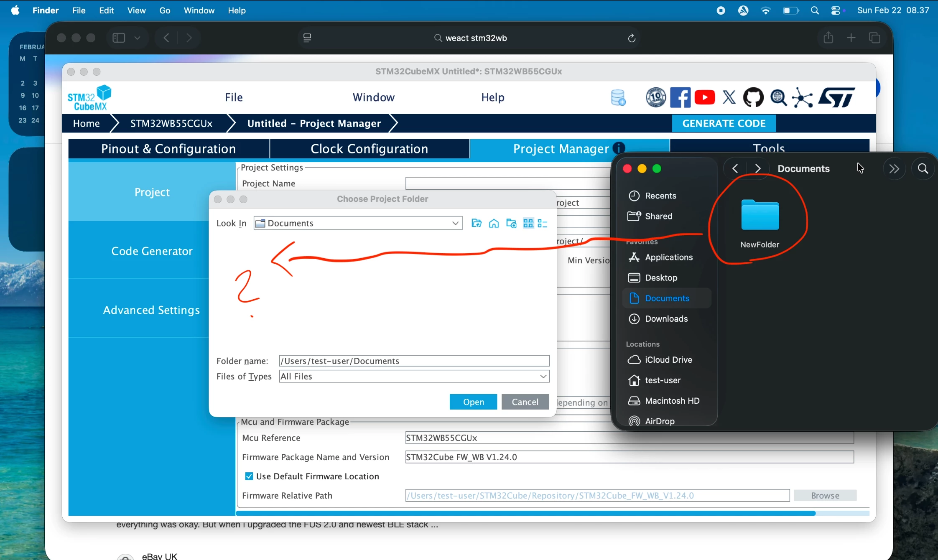938x560 pixels.
Task: Select Documents in Finder sidebar
Action: [x=667, y=298]
